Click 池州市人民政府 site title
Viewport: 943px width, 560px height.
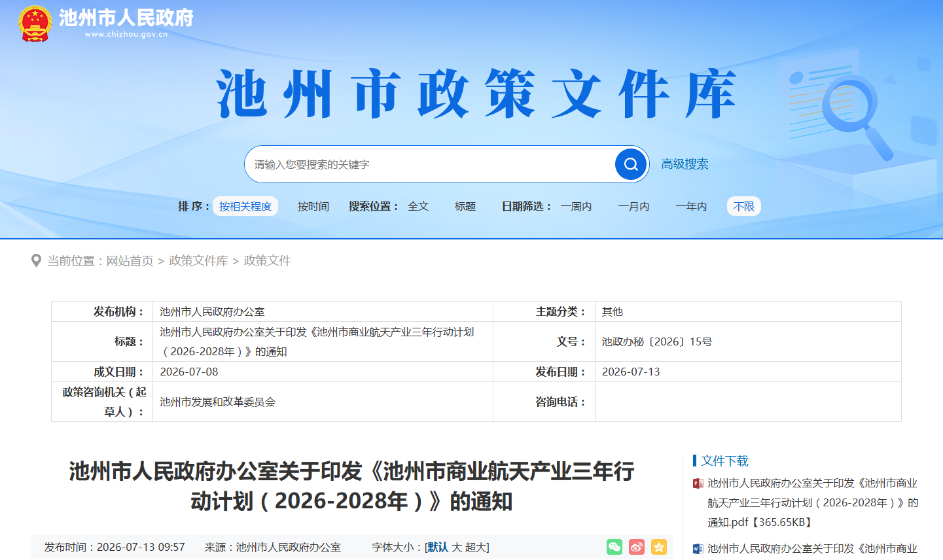pyautogui.click(x=126, y=18)
